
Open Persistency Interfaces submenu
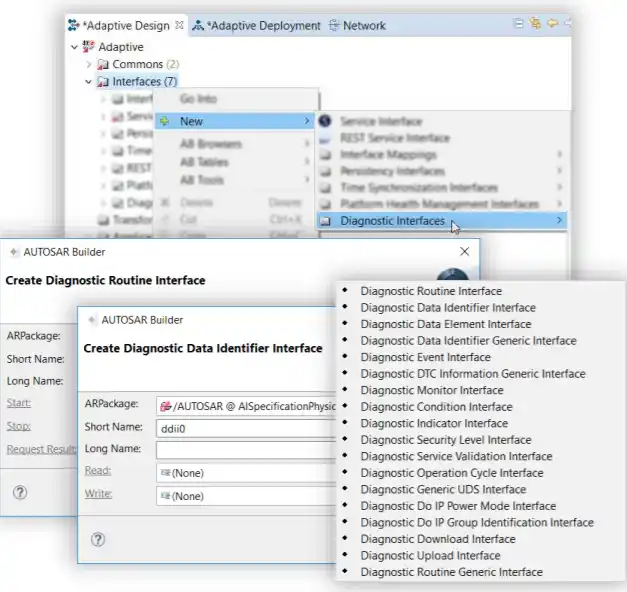click(x=441, y=171)
